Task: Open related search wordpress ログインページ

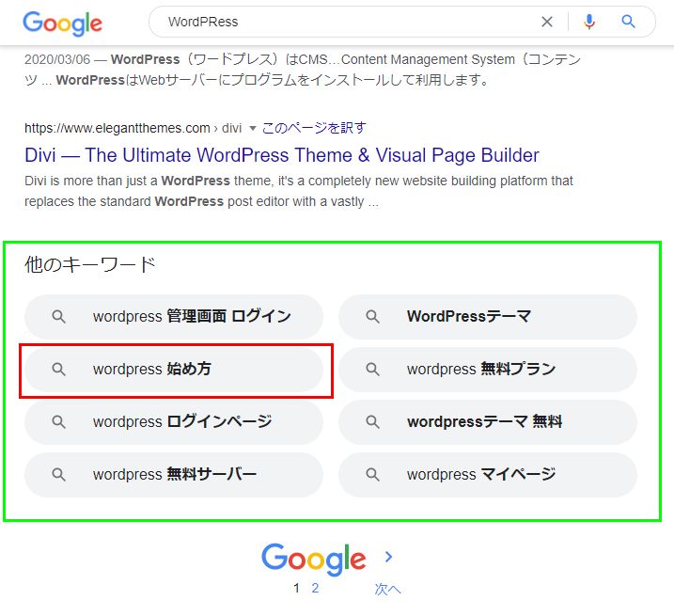Action: (174, 422)
